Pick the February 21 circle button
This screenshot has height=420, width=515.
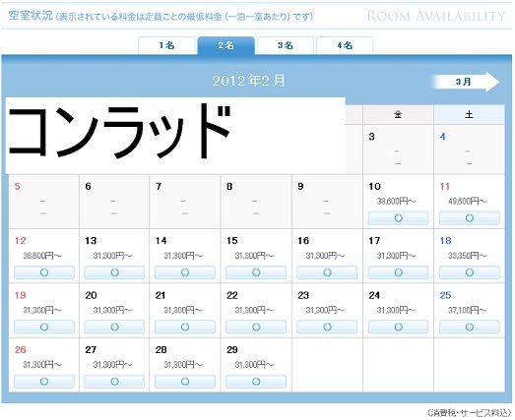[185, 327]
